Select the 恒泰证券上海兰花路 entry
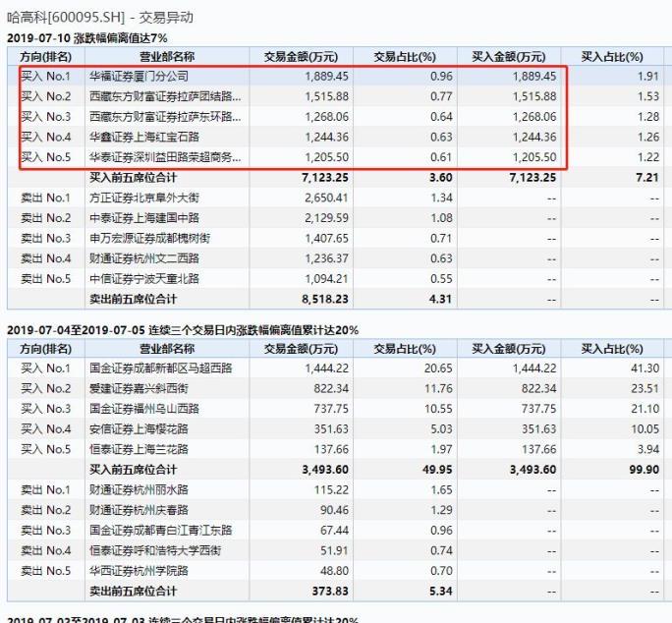The width and height of the screenshot is (672, 623). tap(139, 449)
